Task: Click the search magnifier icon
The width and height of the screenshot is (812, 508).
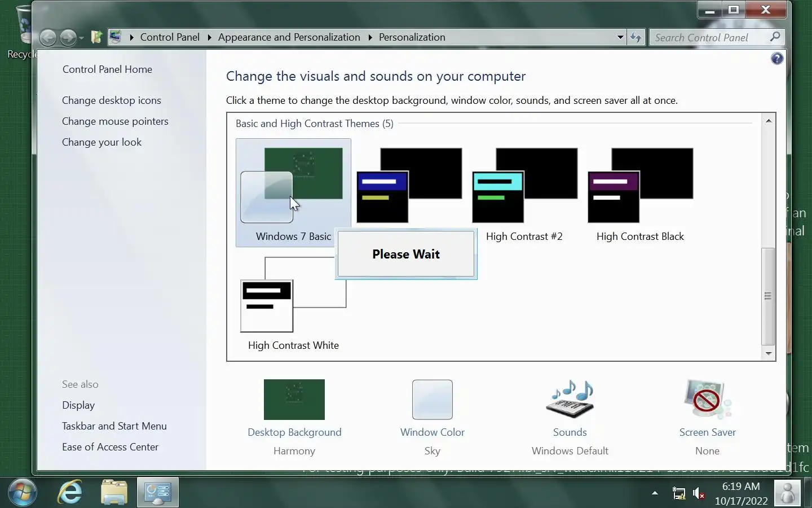Action: pos(775,37)
